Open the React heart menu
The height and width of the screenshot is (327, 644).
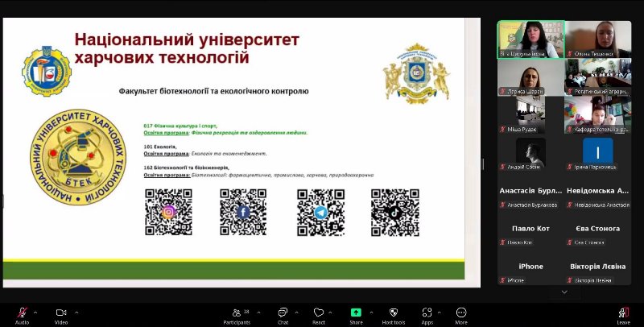(318, 313)
